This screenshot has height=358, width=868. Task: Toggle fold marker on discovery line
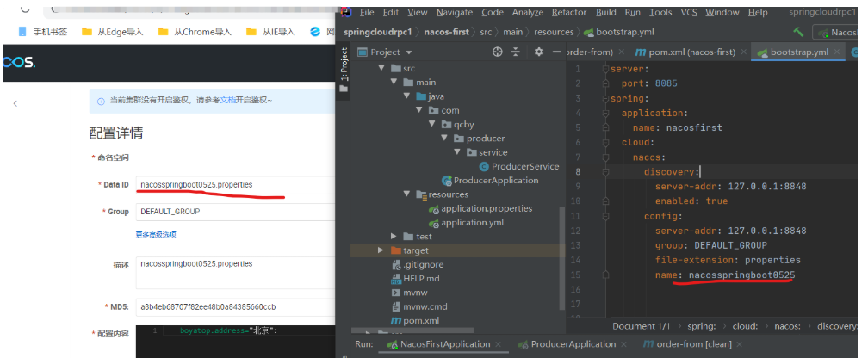605,172
